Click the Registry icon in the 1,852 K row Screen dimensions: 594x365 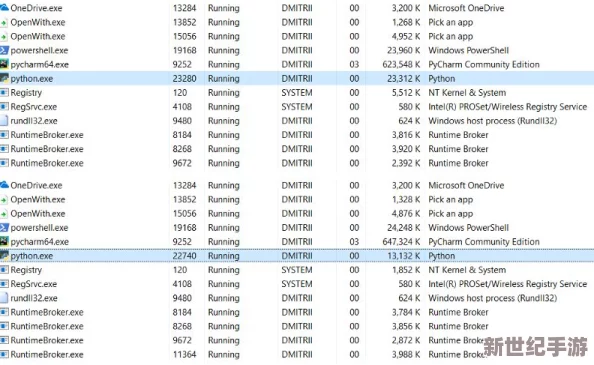[x=4, y=270]
